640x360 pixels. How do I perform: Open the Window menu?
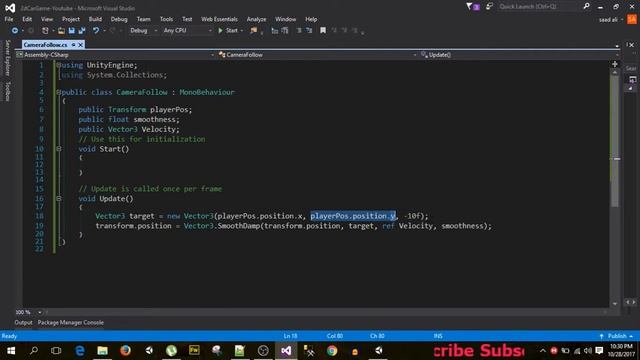(x=285, y=19)
